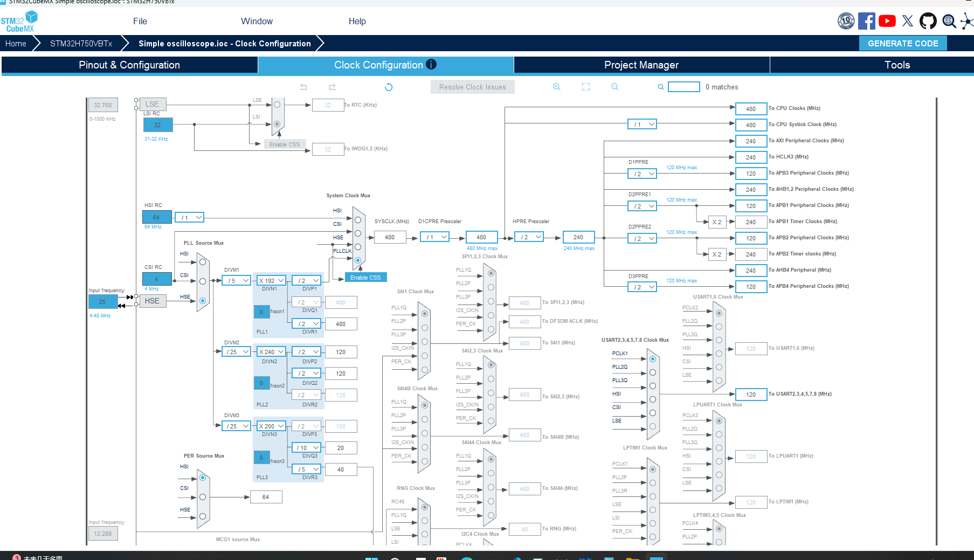Select HSE in PER Source Mux

(x=203, y=516)
